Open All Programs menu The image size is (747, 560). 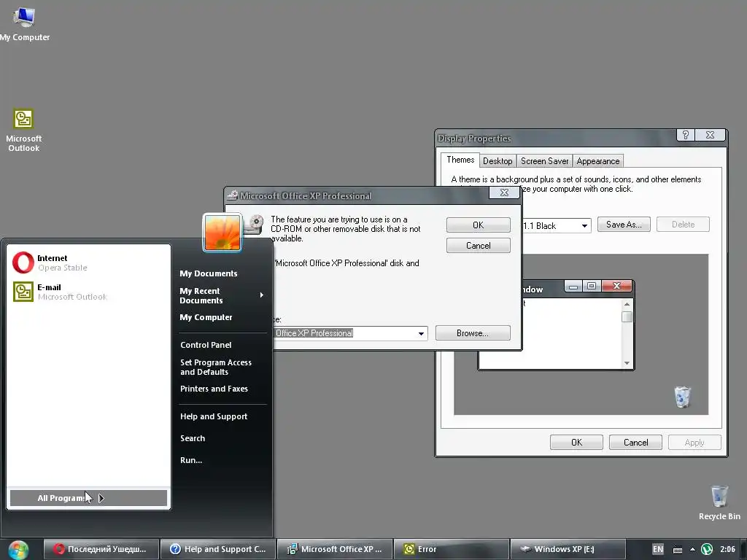88,498
